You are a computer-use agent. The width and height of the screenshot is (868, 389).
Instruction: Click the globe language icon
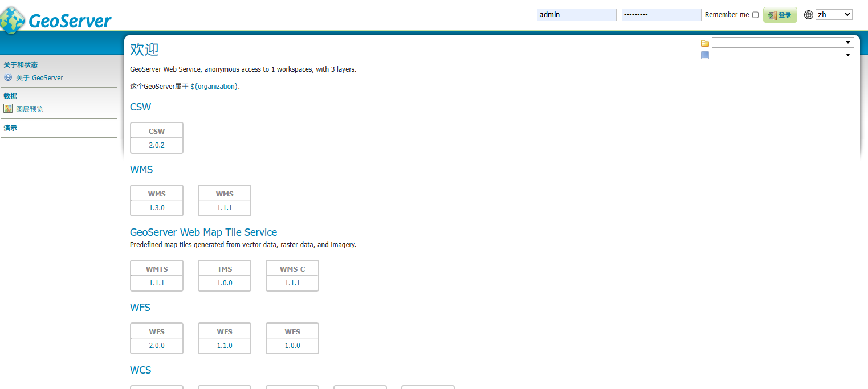click(x=809, y=15)
